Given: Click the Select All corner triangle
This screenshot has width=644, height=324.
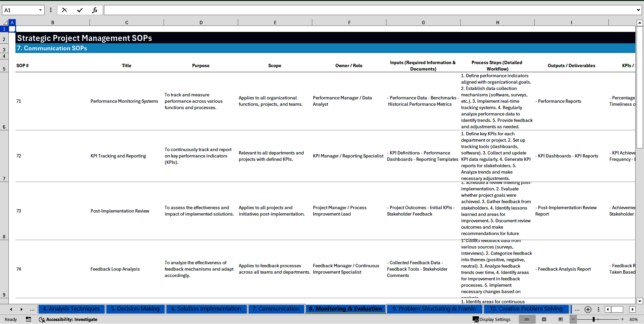Looking at the screenshot, I should (5, 22).
